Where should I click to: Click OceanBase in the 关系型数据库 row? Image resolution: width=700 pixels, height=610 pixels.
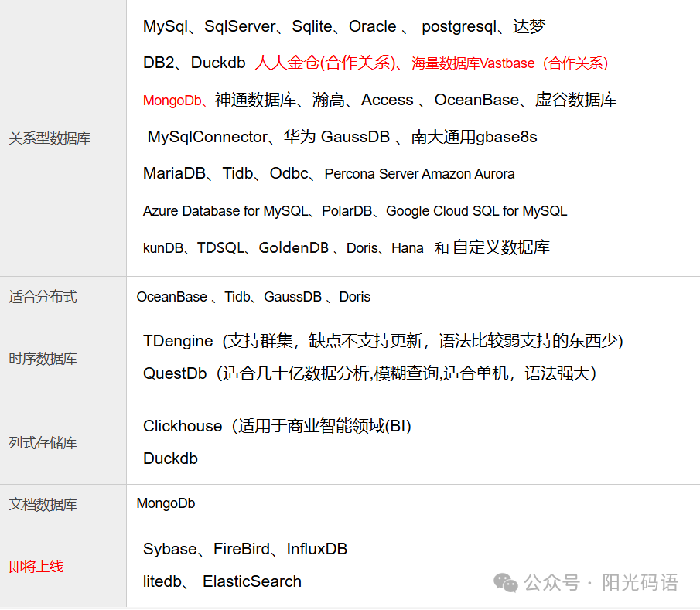point(476,100)
